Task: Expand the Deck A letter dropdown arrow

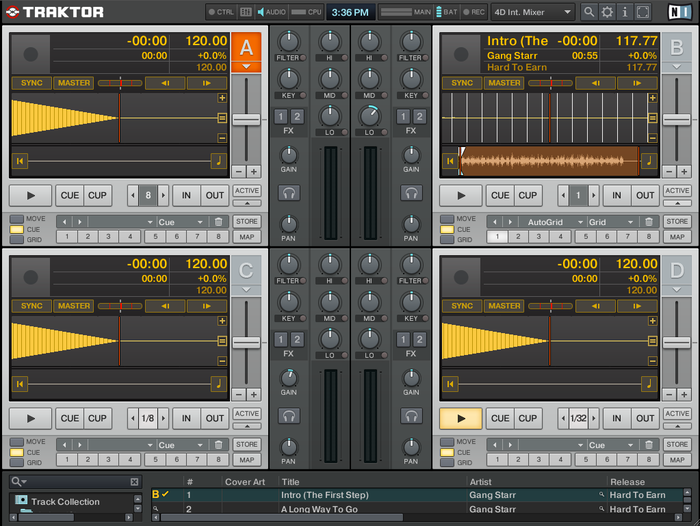Action: tap(246, 67)
